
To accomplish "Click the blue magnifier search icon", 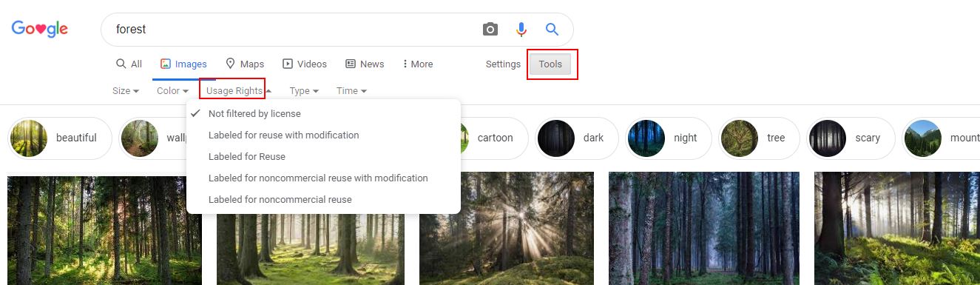I will tap(552, 30).
